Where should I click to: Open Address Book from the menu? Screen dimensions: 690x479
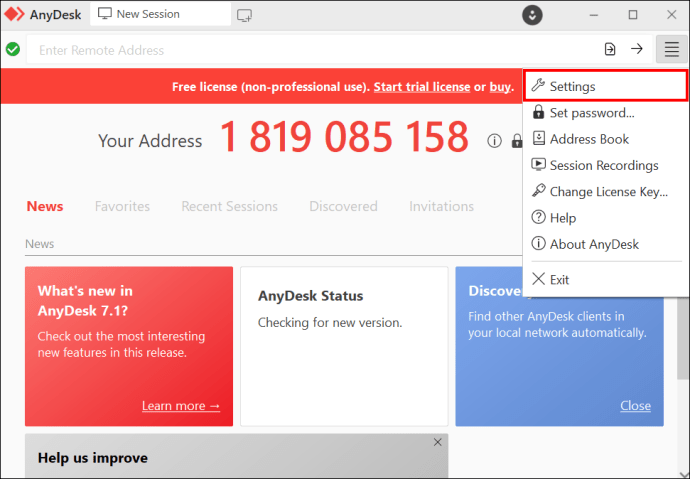pyautogui.click(x=606, y=139)
